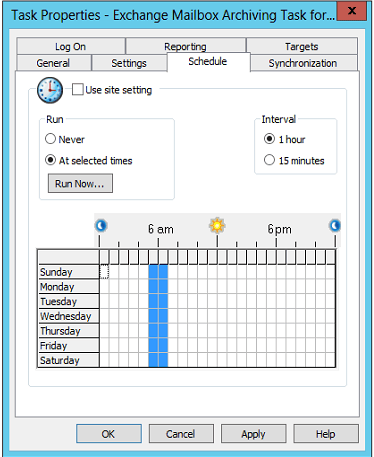Switch to the General tab
374x457 pixels.
click(x=53, y=63)
